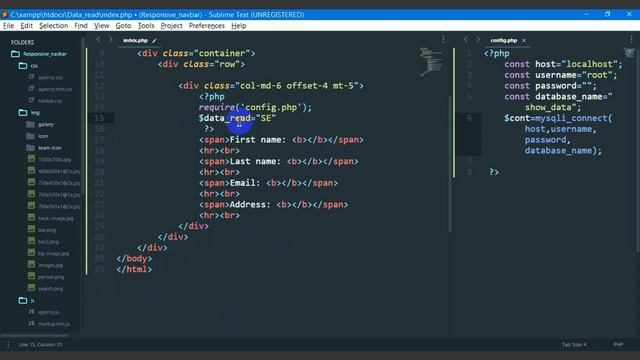Open the Preferences menu
The image size is (640, 360).
(x=207, y=26)
